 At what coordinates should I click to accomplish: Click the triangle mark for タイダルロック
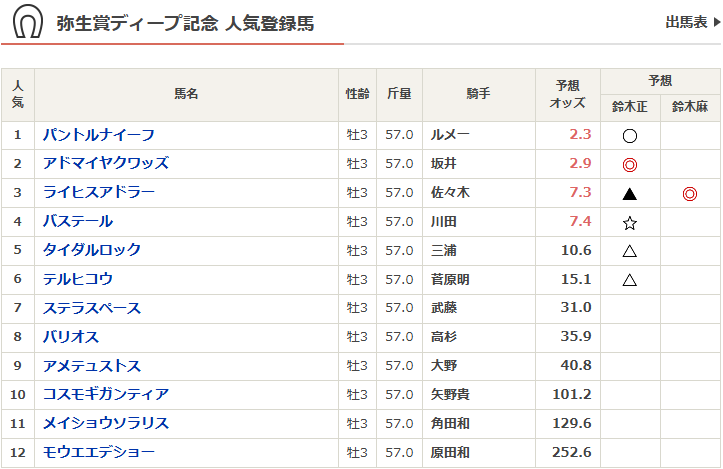(x=630, y=251)
